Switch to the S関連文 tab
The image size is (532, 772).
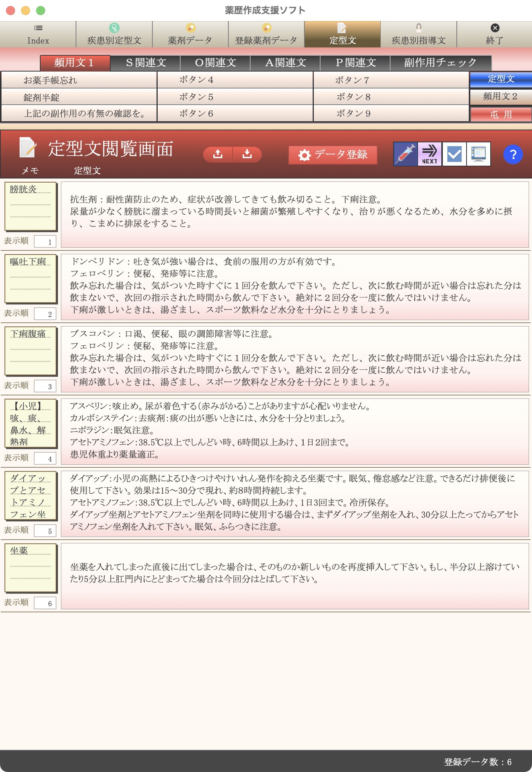(145, 63)
